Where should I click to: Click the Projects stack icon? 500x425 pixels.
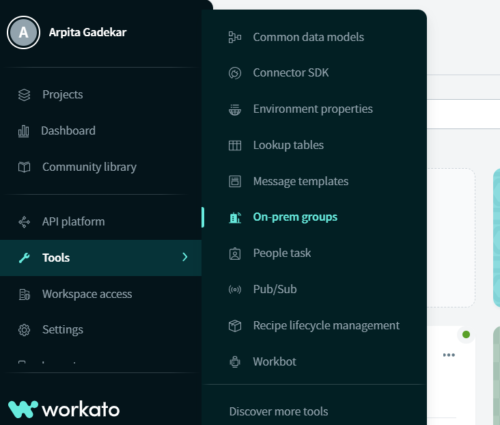click(24, 95)
